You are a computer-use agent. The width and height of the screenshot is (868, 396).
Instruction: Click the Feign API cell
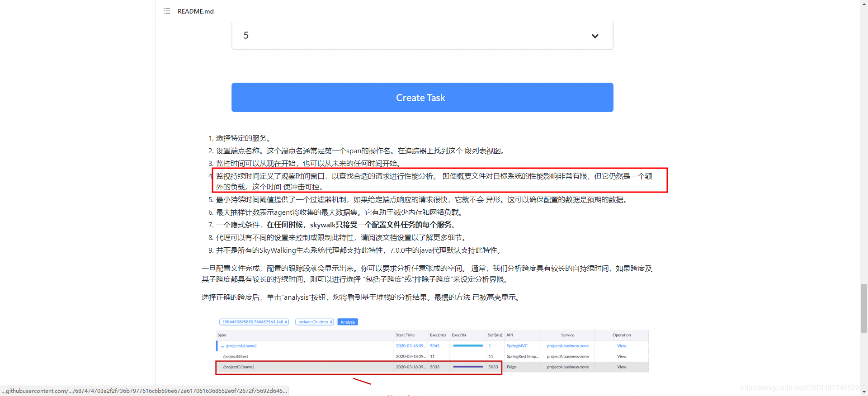click(x=512, y=367)
